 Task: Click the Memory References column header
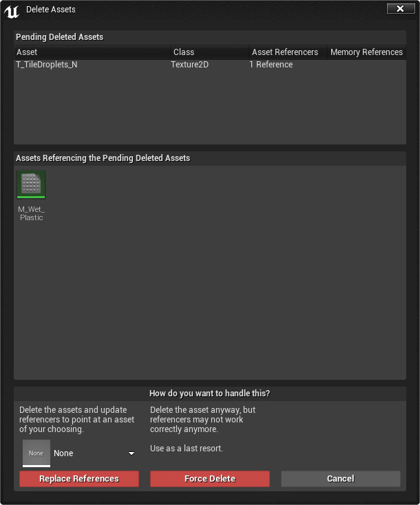[x=366, y=52]
